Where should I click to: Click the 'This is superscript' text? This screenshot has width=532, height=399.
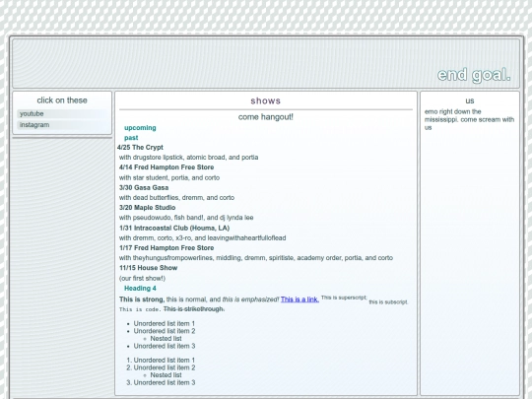(344, 298)
